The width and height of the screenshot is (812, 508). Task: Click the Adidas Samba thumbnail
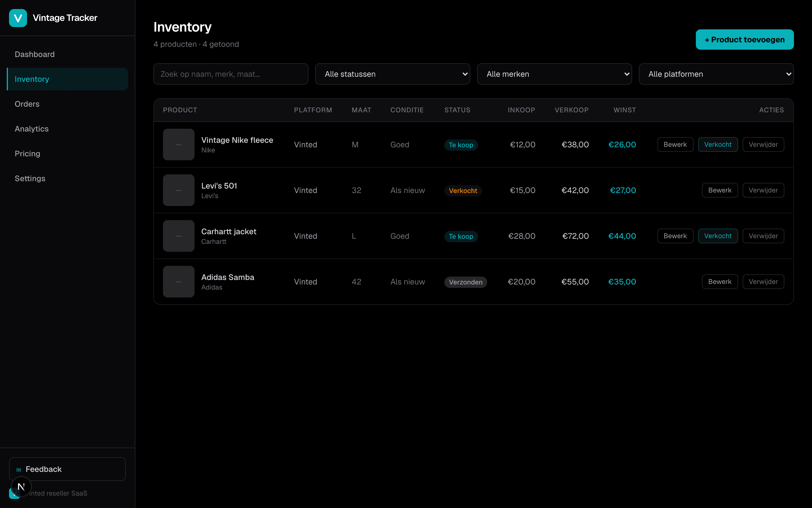click(x=178, y=282)
